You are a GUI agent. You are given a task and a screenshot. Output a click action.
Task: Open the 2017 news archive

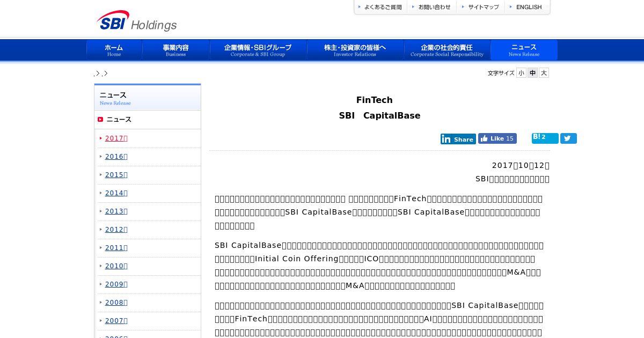click(116, 138)
